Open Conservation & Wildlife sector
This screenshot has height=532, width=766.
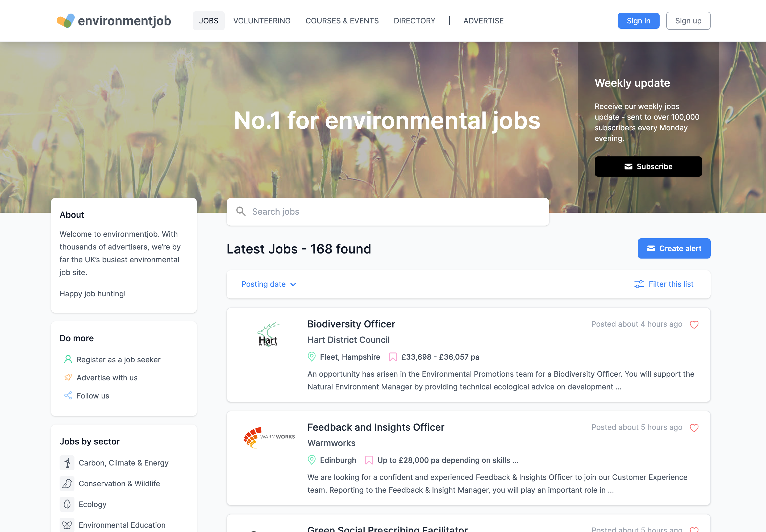pyautogui.click(x=119, y=483)
